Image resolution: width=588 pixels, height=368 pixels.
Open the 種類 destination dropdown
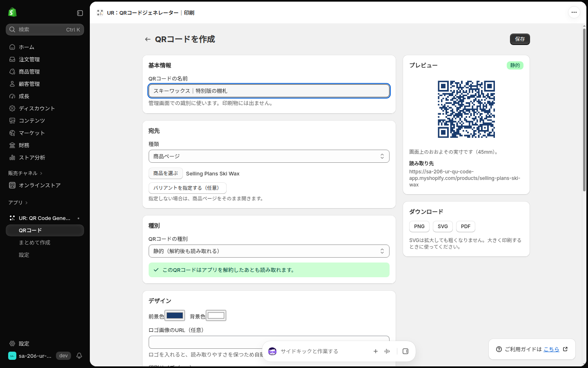tap(269, 156)
